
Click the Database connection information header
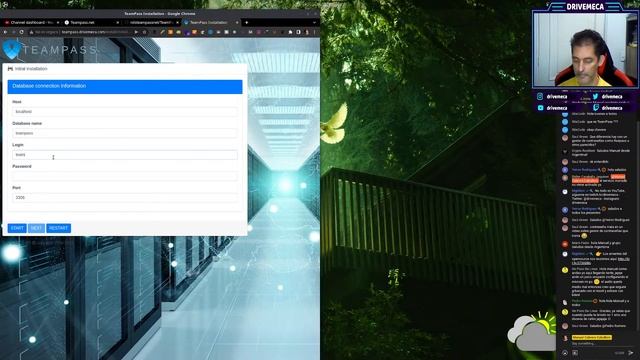click(125, 87)
